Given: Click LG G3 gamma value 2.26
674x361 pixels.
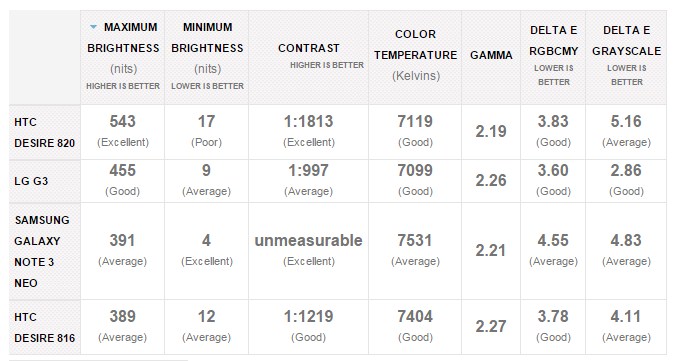Looking at the screenshot, I should 491,180.
